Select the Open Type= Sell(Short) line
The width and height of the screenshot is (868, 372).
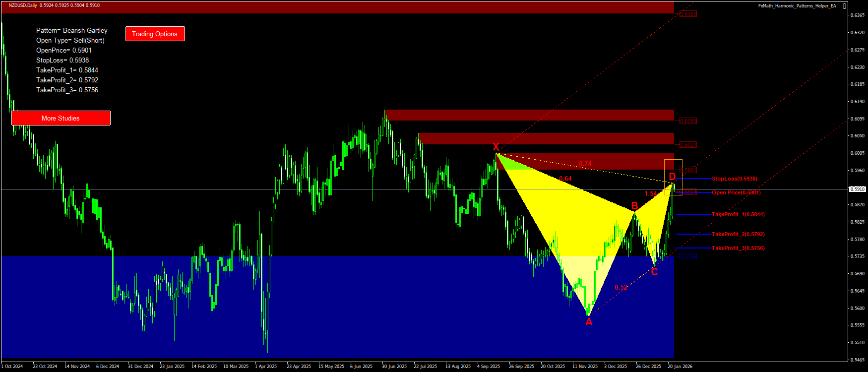coord(70,41)
